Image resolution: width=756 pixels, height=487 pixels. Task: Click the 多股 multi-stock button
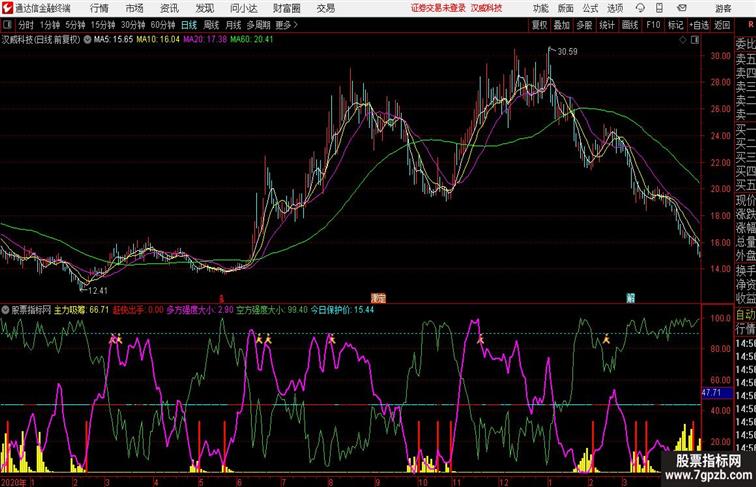pos(584,25)
